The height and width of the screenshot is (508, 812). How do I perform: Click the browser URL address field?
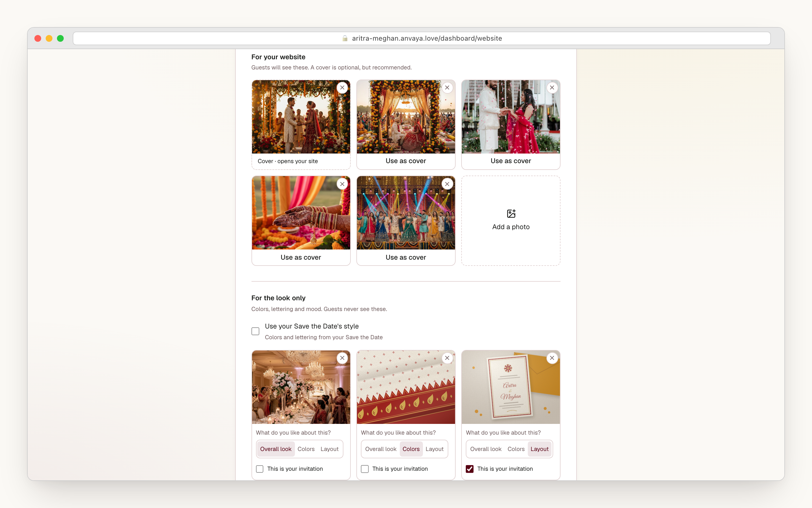(x=422, y=38)
